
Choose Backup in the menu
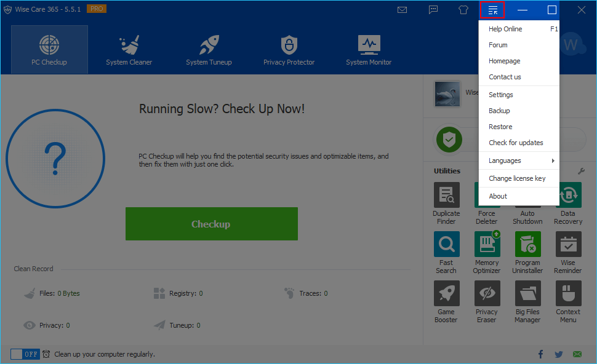click(x=519, y=111)
